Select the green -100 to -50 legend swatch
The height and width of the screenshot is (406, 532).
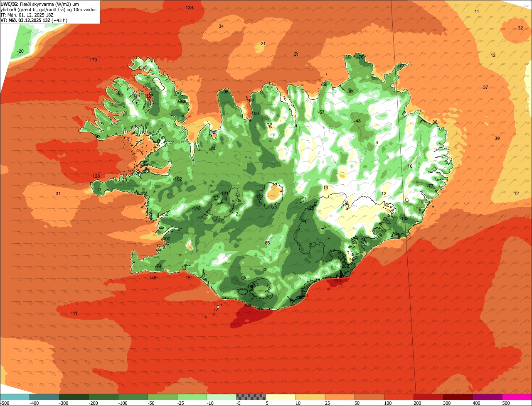click(133, 397)
